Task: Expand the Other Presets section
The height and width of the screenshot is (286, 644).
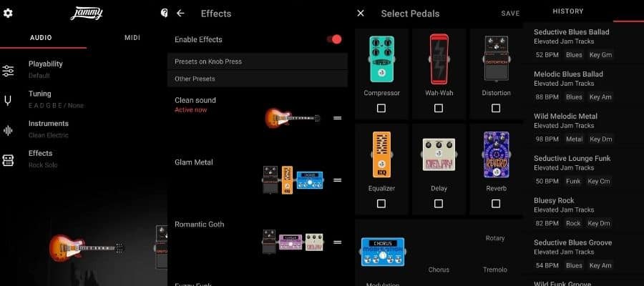Action: tap(258, 79)
